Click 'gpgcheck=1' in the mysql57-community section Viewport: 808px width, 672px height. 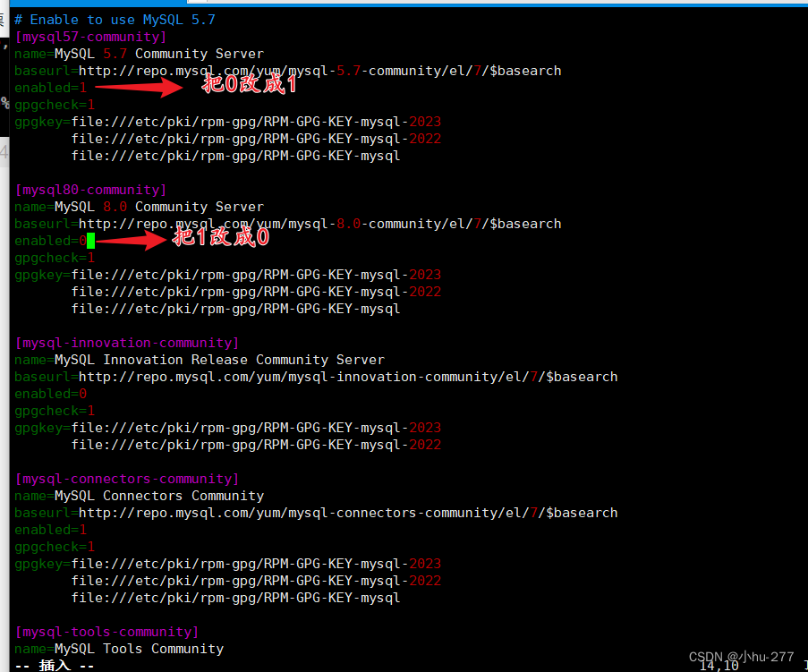point(55,105)
